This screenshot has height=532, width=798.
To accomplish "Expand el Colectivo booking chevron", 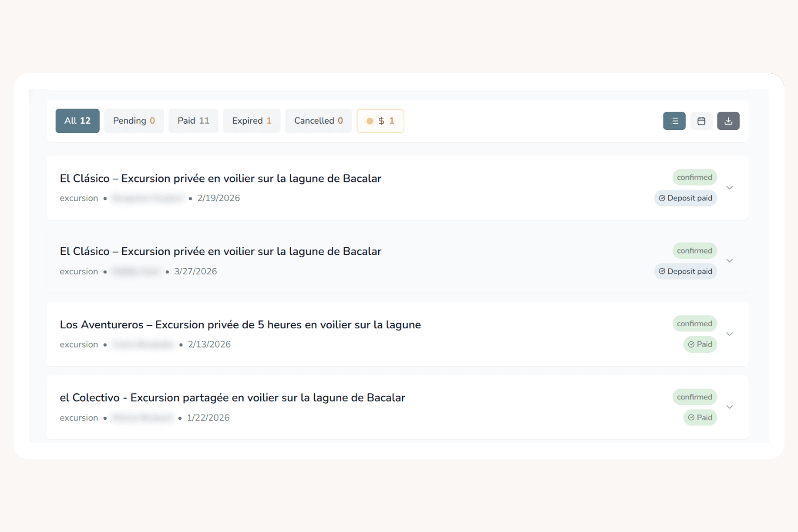I will tap(729, 407).
